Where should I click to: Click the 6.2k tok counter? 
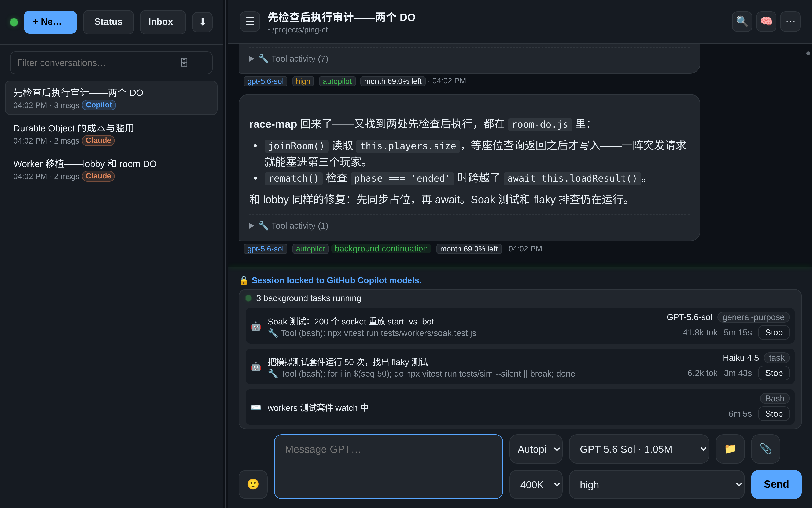click(x=702, y=373)
